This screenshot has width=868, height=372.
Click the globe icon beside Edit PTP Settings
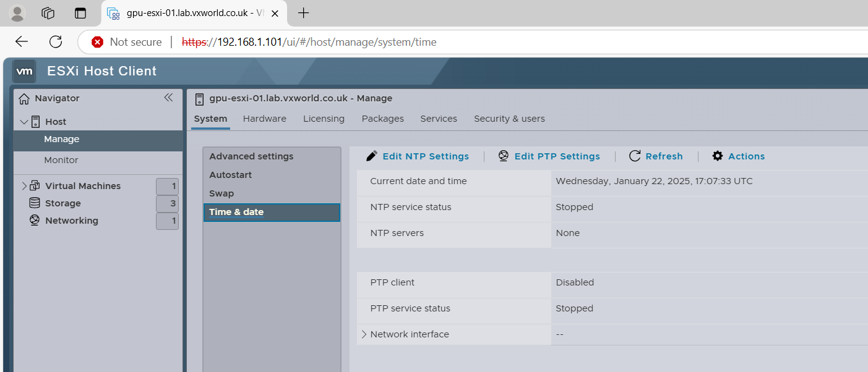click(504, 156)
